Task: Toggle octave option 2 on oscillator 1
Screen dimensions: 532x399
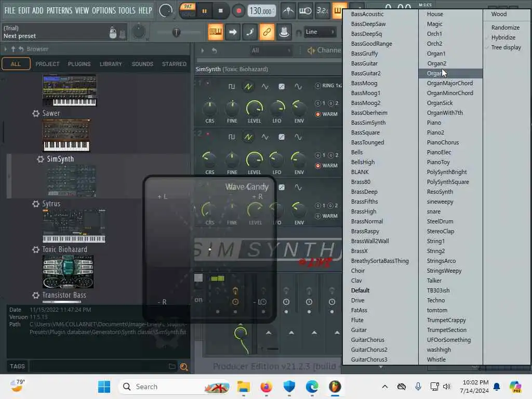Action: (x=330, y=103)
